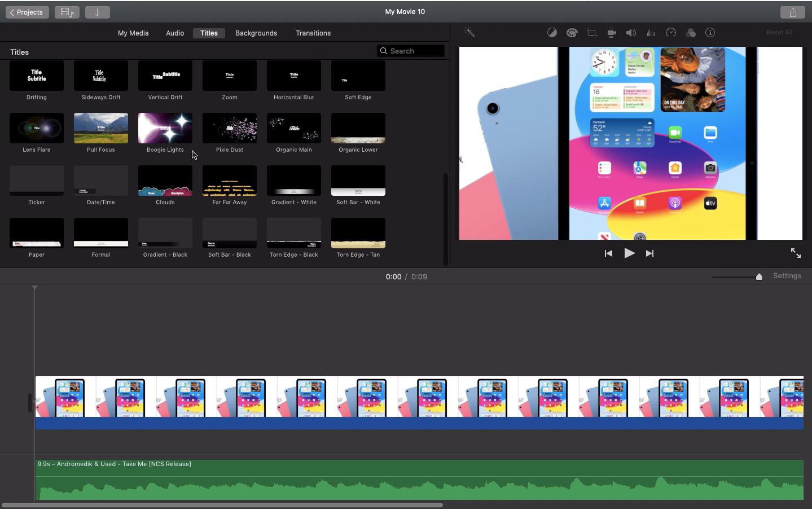Viewport: 812px width, 509px height.
Task: Open the Color Balance tool
Action: [552, 32]
